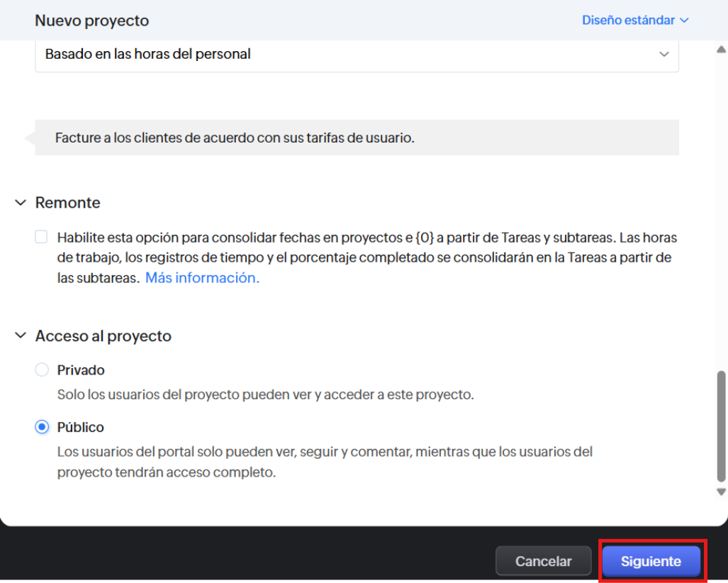Enable the Remonte consolidation checkbox
Image resolution: width=728 pixels, height=583 pixels.
(x=42, y=238)
